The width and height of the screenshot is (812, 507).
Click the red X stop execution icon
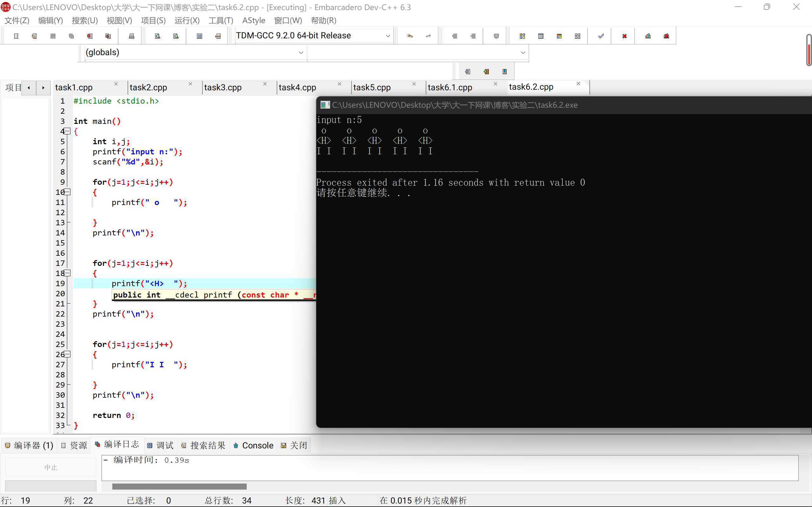[x=625, y=36]
